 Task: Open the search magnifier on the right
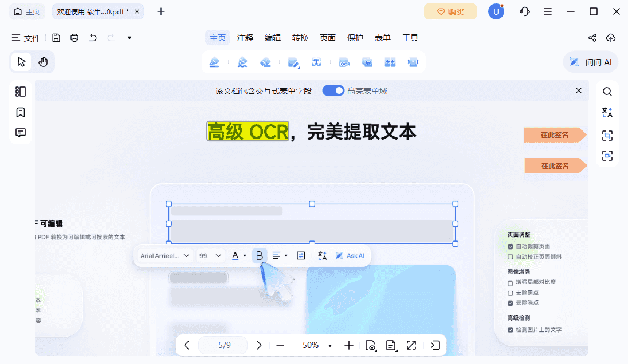pyautogui.click(x=607, y=92)
